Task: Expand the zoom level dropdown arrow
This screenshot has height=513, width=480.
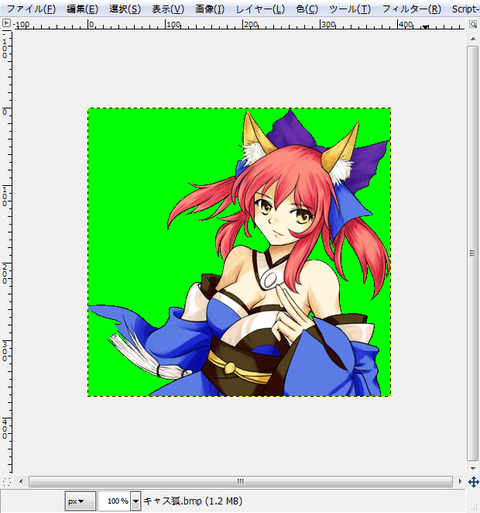Action: point(135,501)
